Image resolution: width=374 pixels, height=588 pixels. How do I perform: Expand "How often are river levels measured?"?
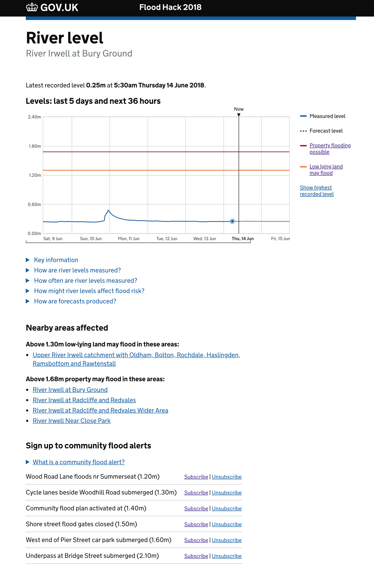click(85, 281)
